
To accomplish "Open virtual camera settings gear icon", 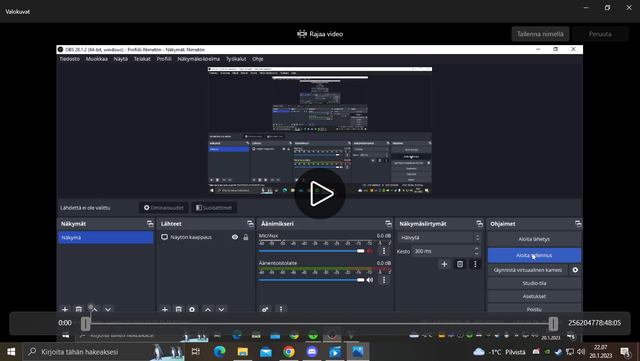I will [575, 270].
